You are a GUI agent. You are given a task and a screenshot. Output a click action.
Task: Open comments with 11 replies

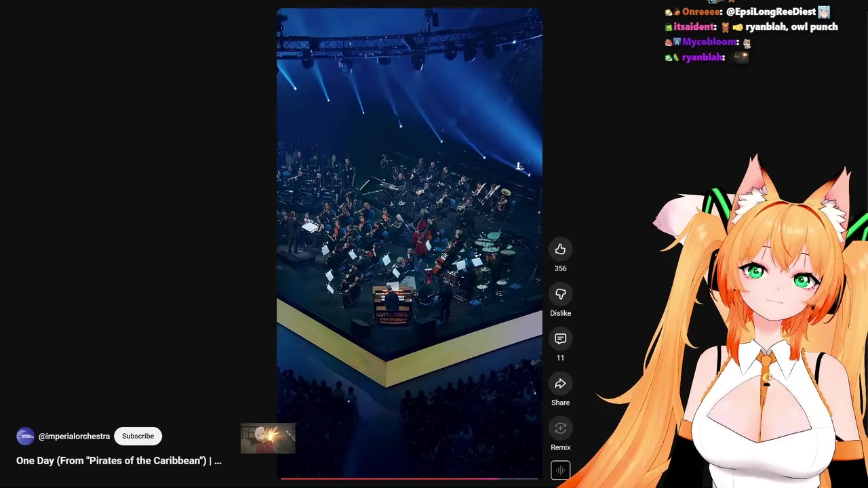click(560, 339)
